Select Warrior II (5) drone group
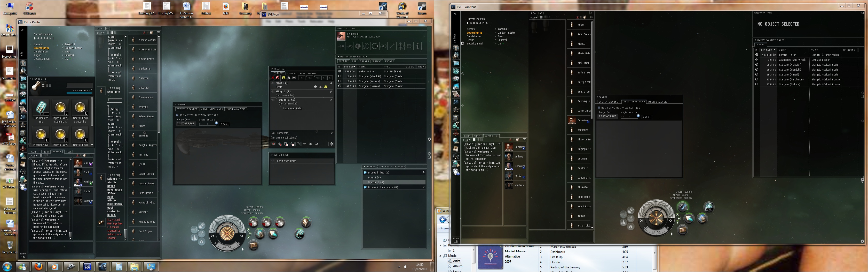Viewport: 868px width, 272px height. pos(394,182)
